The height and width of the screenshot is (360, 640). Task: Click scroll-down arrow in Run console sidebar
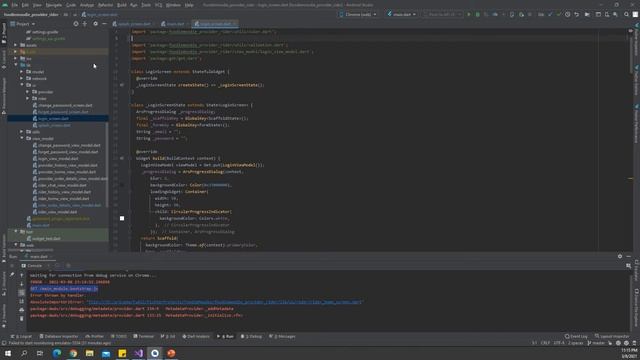[x=22, y=284]
